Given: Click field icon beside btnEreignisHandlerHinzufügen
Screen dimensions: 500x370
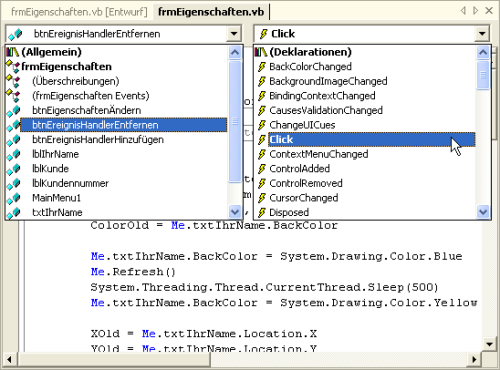Looking at the screenshot, I should point(14,140).
